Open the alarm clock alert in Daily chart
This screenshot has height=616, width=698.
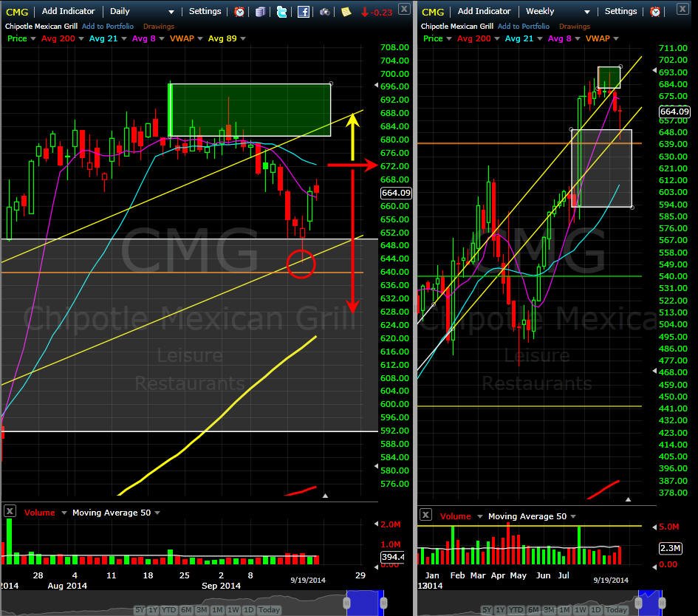(239, 12)
